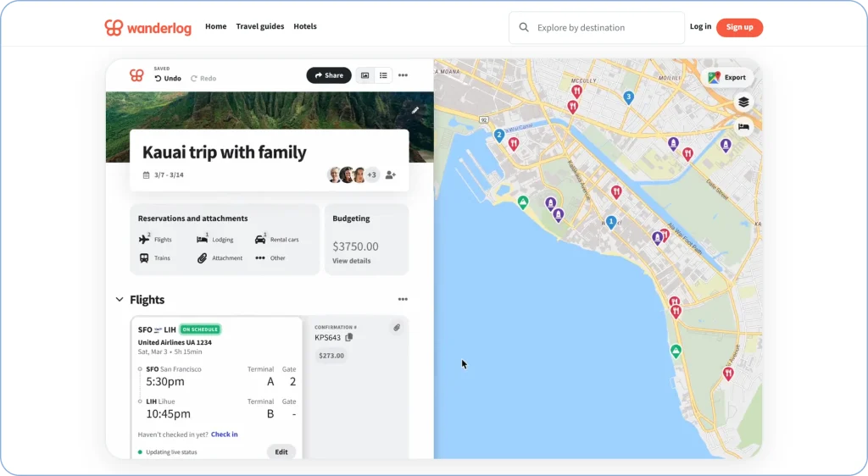Click the Wanderlog logo in header
This screenshot has width=868, height=476.
point(147,27)
